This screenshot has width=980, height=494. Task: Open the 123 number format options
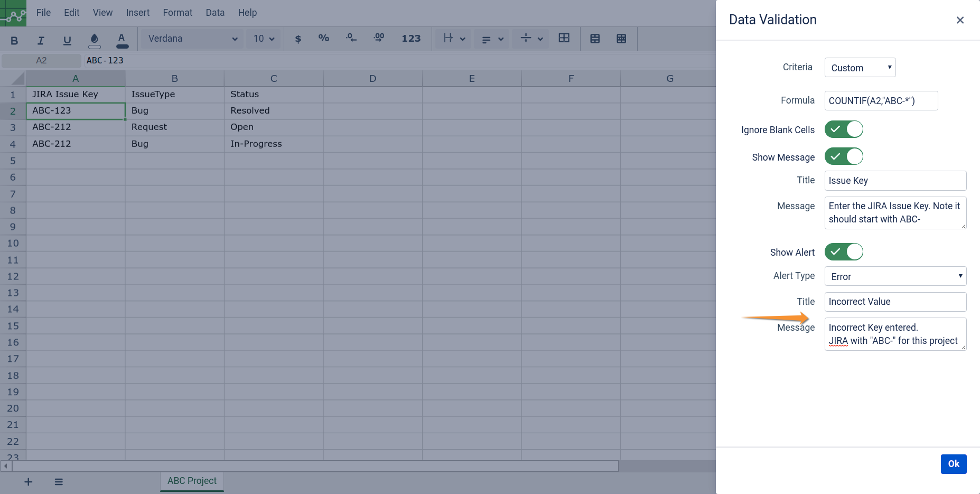click(x=411, y=39)
